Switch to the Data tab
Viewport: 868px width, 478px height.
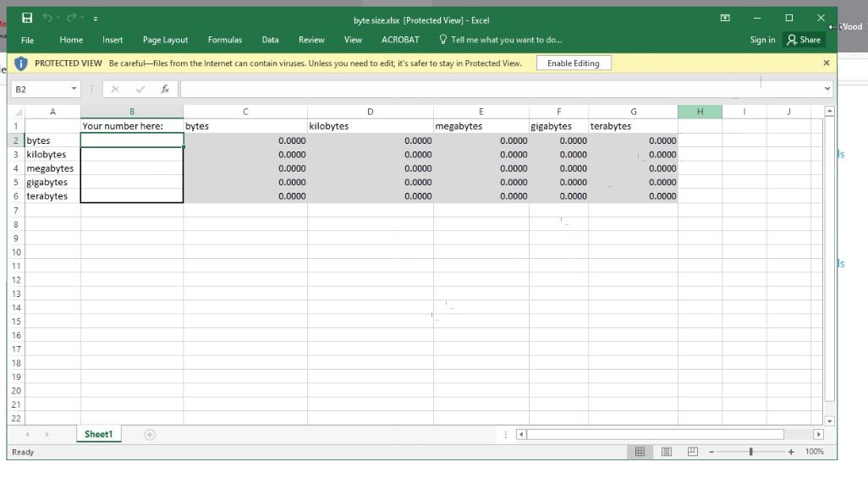[x=270, y=40]
